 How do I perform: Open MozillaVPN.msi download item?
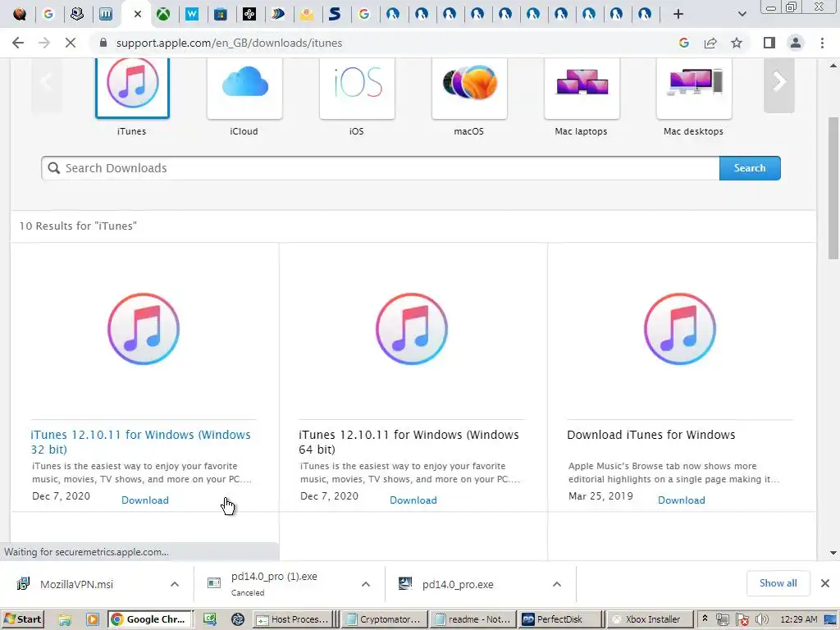tap(78, 584)
